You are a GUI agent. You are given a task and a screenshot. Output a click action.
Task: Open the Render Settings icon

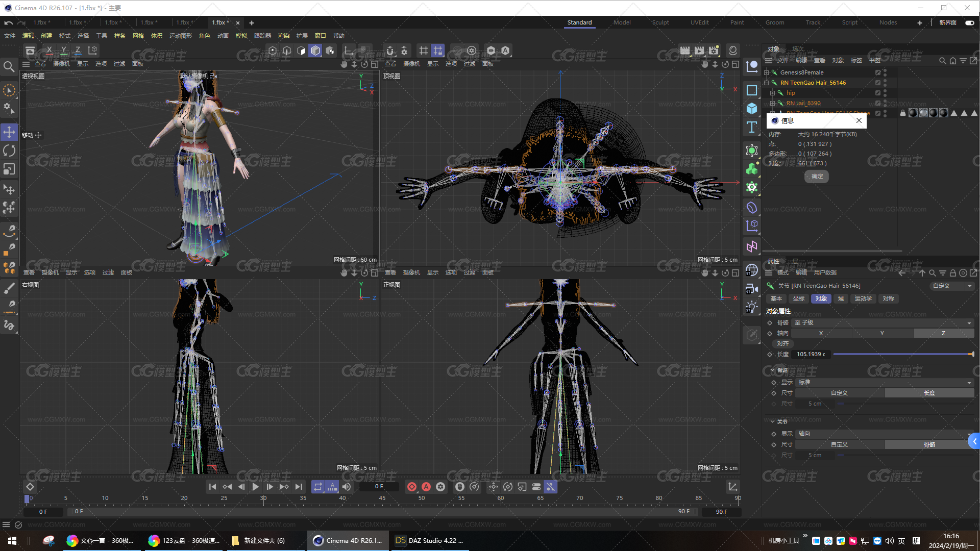[714, 51]
